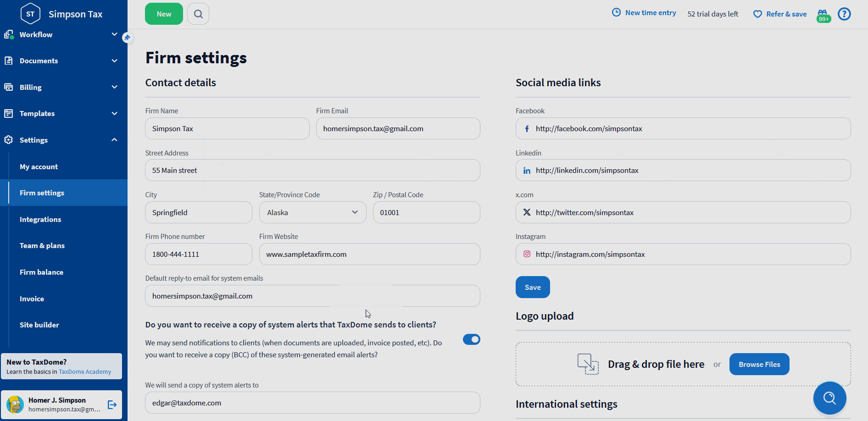Open Integrations settings page
Screen dimensions: 868x421
[x=40, y=220]
